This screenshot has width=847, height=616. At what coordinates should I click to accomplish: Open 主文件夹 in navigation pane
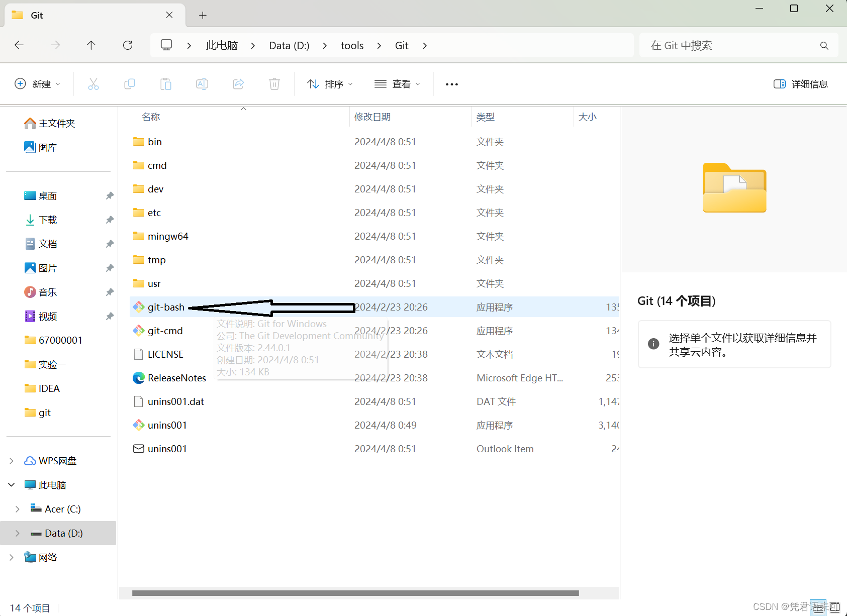click(x=49, y=123)
